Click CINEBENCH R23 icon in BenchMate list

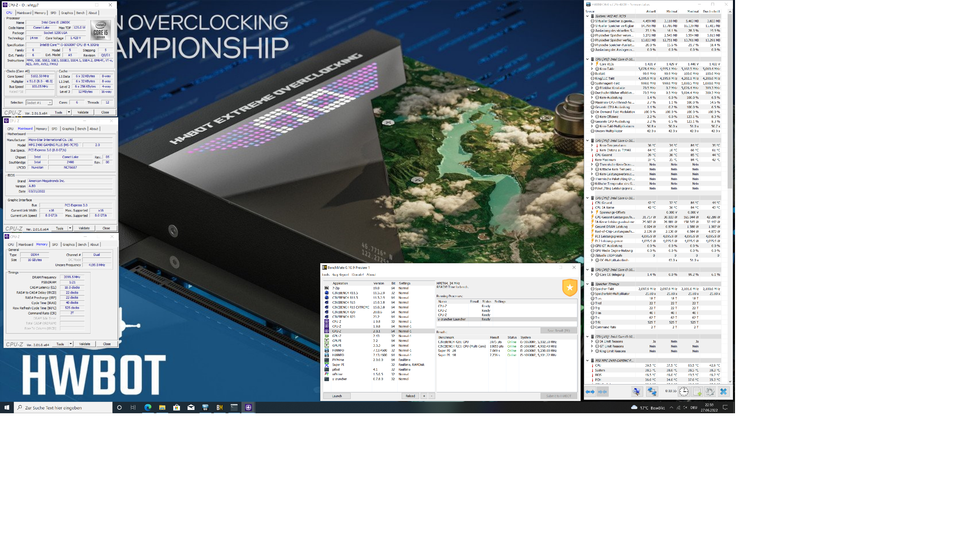point(326,317)
